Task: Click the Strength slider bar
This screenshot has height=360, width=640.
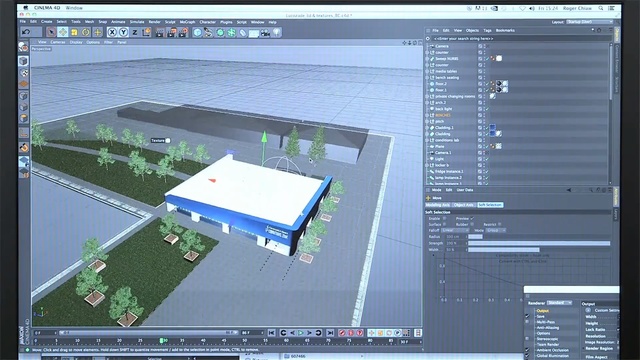Action: tap(539, 243)
